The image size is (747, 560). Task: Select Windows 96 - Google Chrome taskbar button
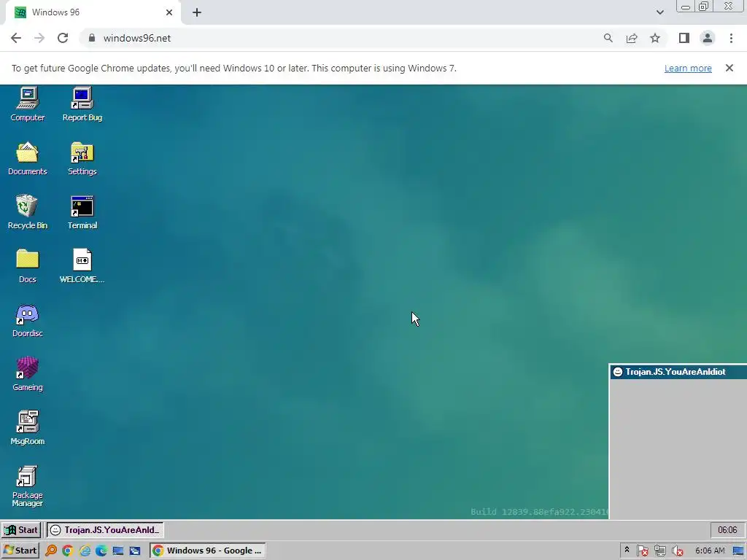[x=208, y=551]
